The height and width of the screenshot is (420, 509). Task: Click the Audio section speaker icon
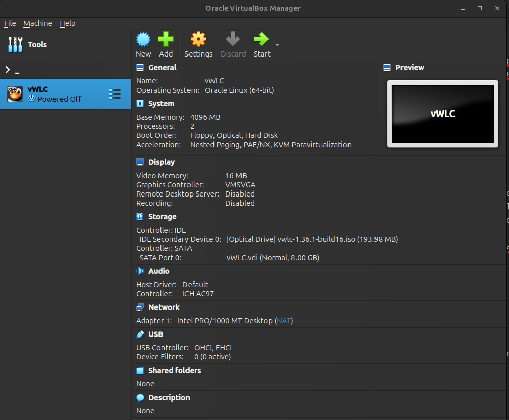[x=140, y=271]
